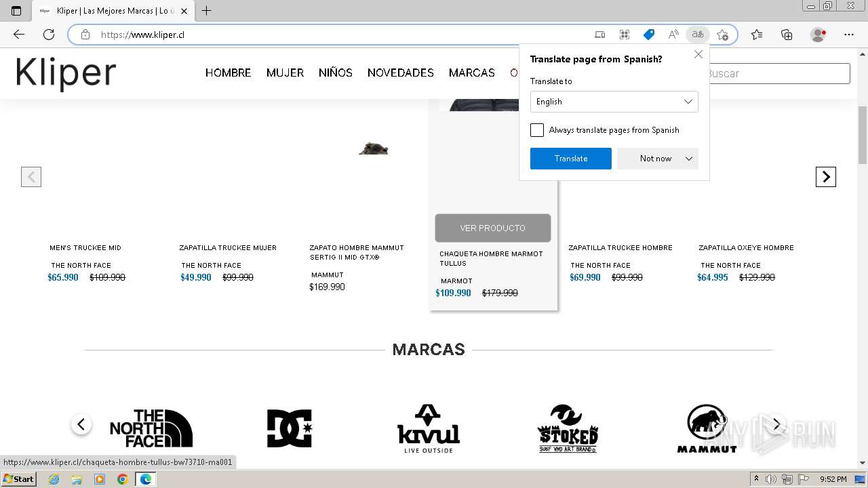Image resolution: width=868 pixels, height=488 pixels.
Task: Open Internet Explorer from taskbar
Action: click(x=54, y=479)
